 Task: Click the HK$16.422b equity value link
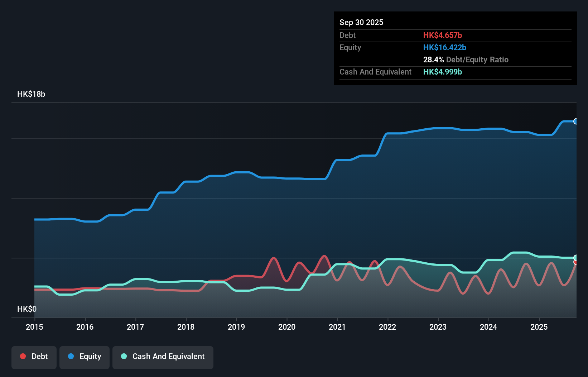444,47
